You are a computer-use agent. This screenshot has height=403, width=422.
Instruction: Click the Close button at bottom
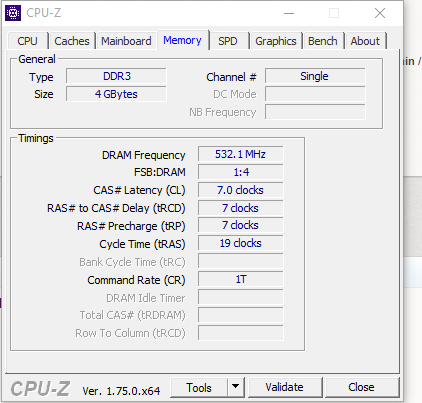pos(361,387)
